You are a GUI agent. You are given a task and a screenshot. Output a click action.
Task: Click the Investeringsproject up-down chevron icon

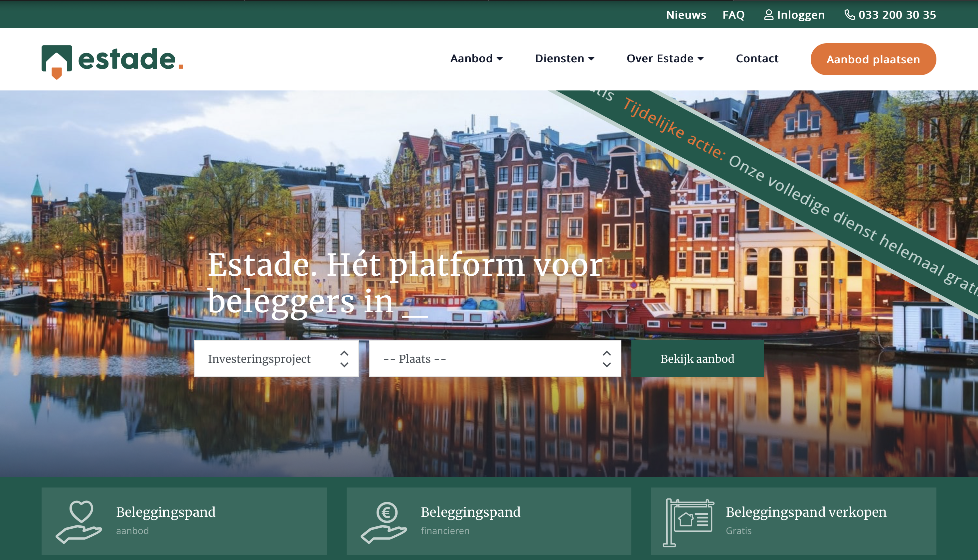(x=344, y=358)
